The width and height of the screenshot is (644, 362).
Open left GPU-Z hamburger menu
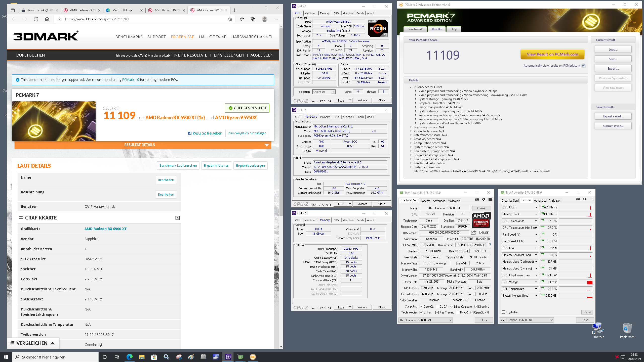tap(490, 200)
